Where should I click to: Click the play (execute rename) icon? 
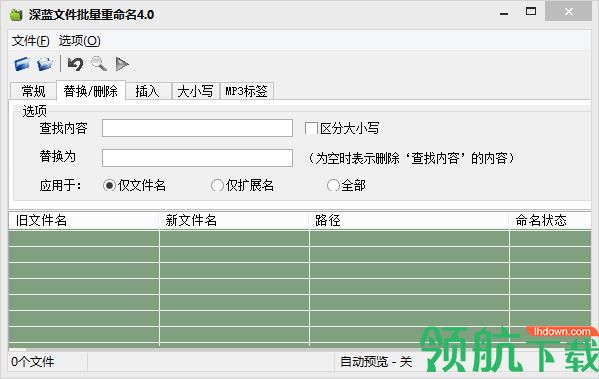point(122,64)
